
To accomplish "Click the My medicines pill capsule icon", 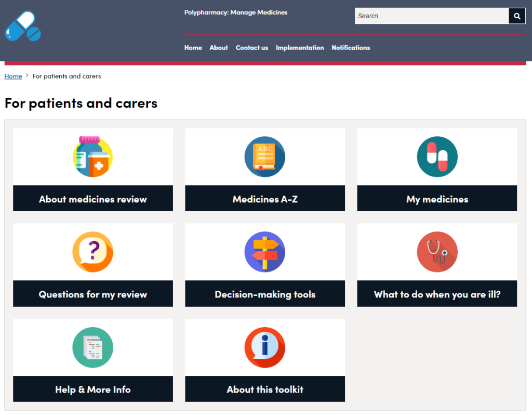I will pyautogui.click(x=436, y=156).
